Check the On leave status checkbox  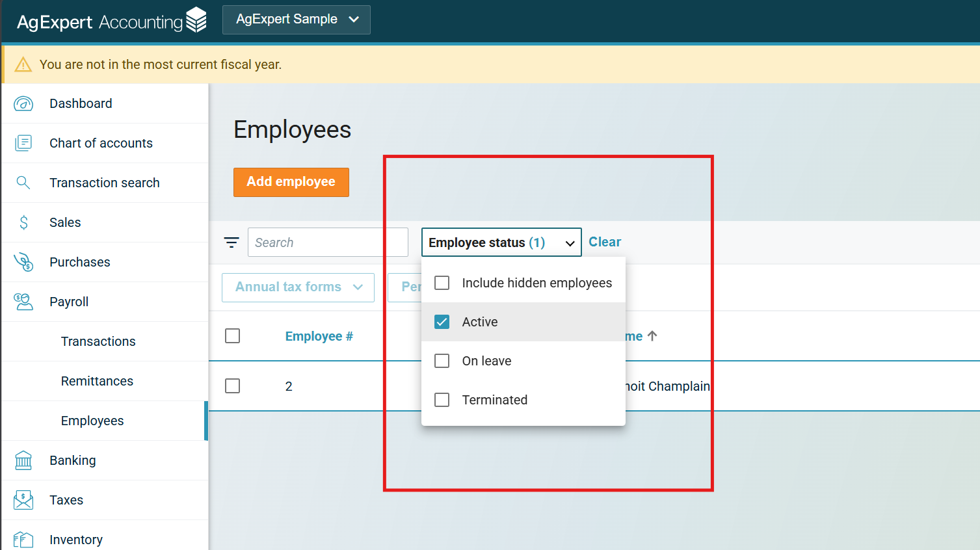click(x=442, y=361)
